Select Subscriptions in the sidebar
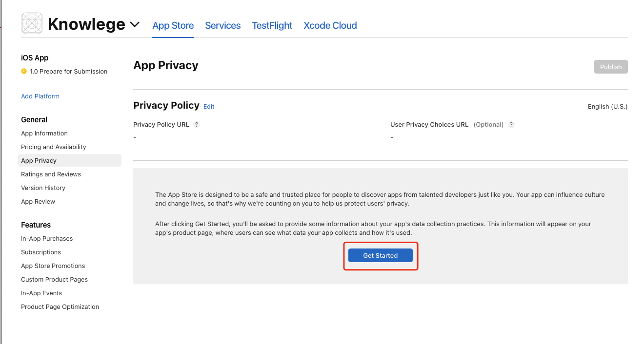Image resolution: width=644 pixels, height=344 pixels. tap(41, 252)
